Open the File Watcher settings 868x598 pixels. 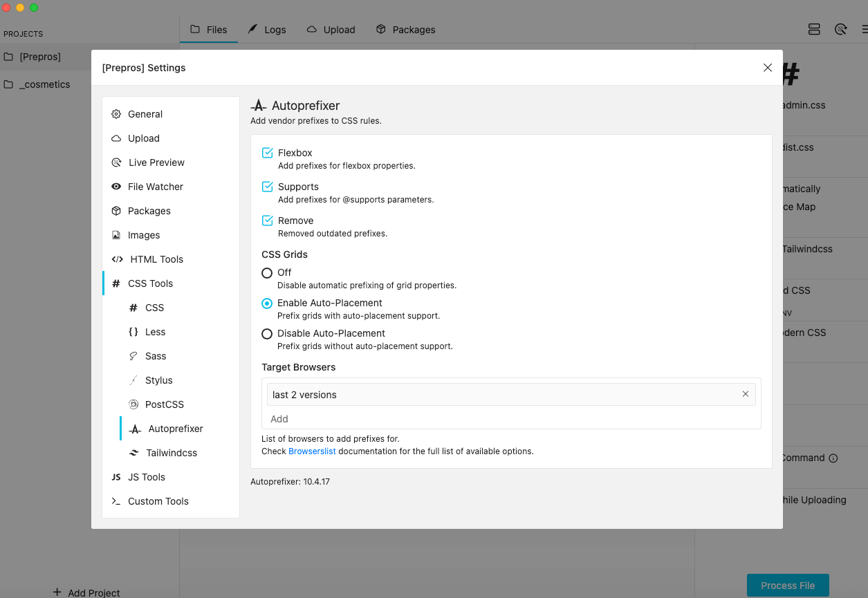tap(156, 186)
